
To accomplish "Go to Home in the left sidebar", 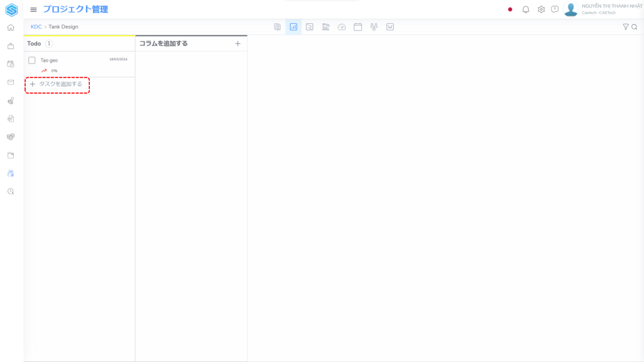I will pyautogui.click(x=11, y=28).
